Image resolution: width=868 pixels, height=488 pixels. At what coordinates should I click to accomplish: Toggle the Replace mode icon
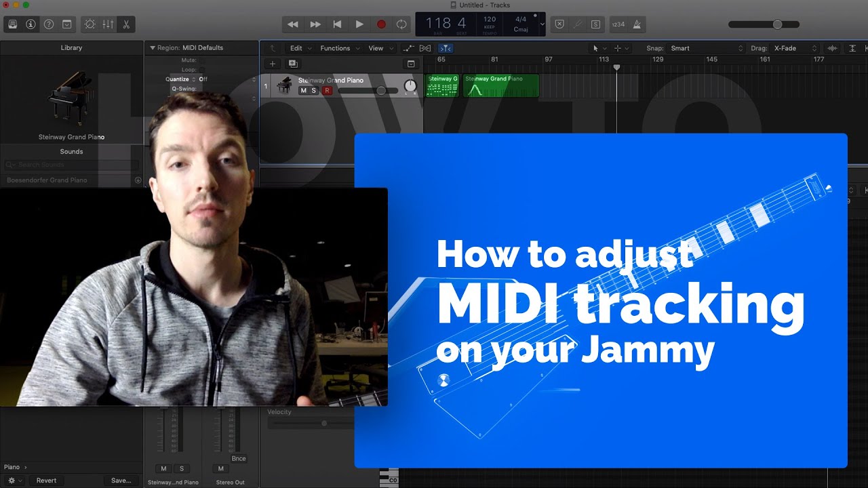[559, 24]
